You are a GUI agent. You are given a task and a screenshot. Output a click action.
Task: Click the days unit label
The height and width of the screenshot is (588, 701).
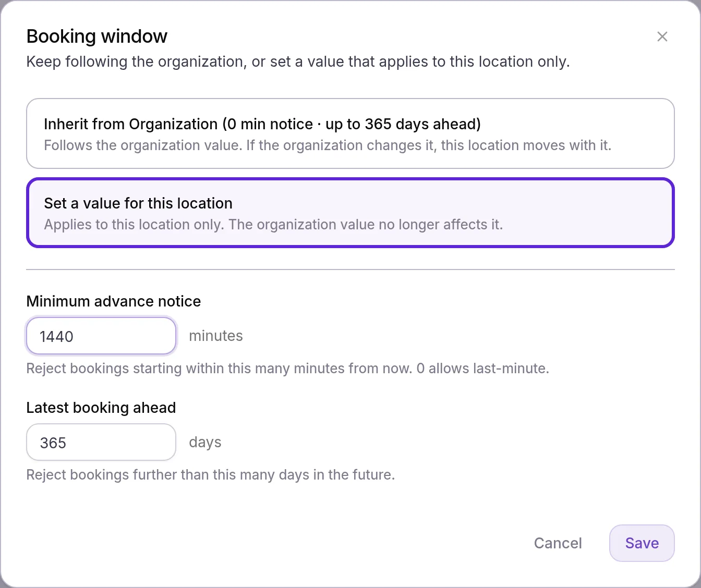tap(205, 442)
